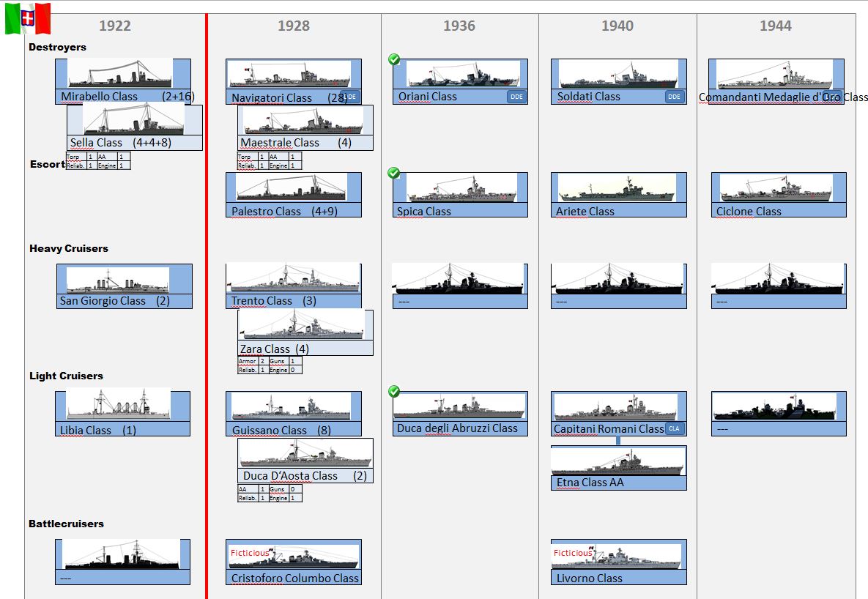Screen dimensions: 868x599
Task: Select the 1936 year column header
Action: [x=459, y=26]
